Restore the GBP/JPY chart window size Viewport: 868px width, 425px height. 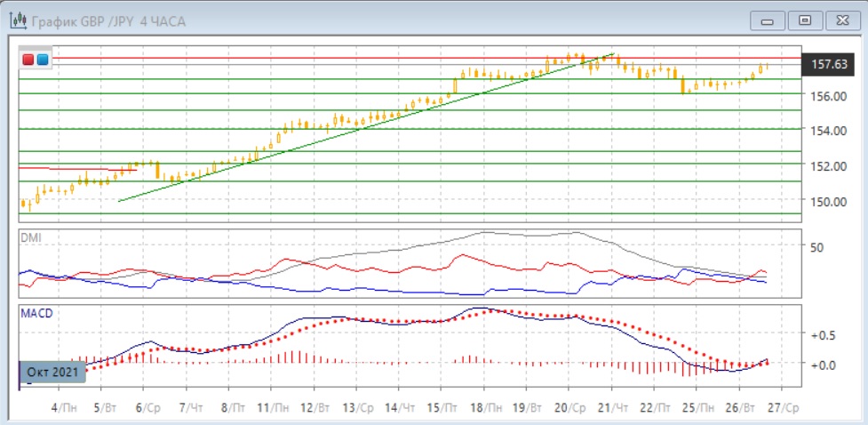805,20
